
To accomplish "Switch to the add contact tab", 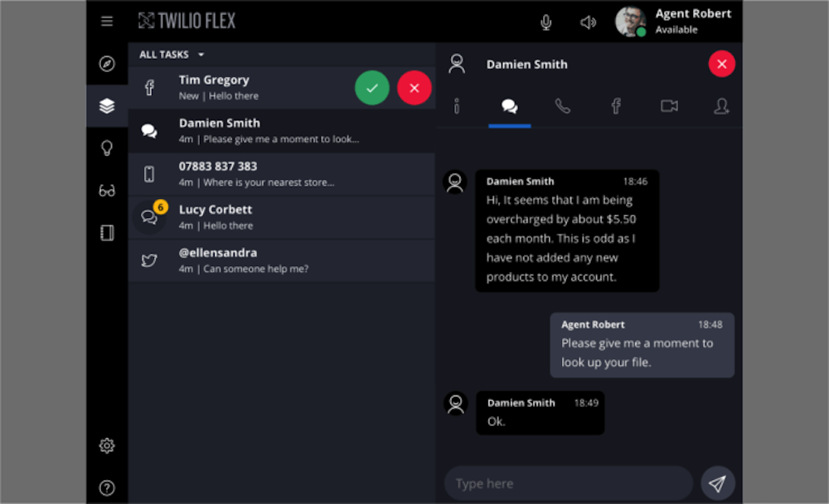I will pos(722,106).
